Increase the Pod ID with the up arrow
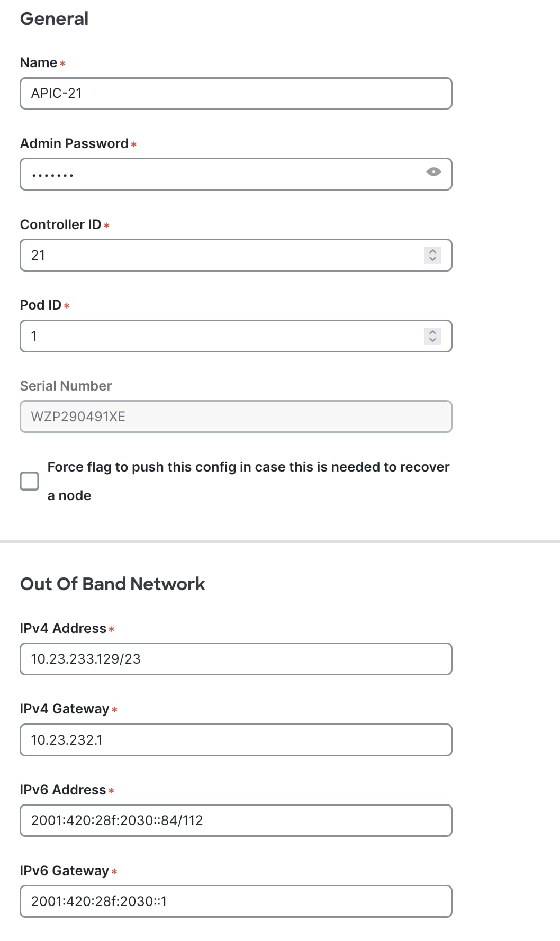 (x=432, y=332)
